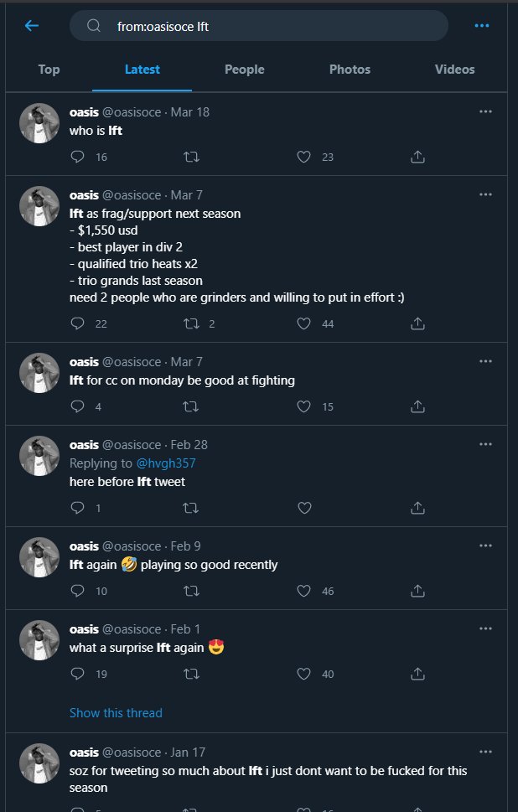The image size is (518, 812).
Task: Like the "what a surprise lft again" tweet
Action: point(305,674)
